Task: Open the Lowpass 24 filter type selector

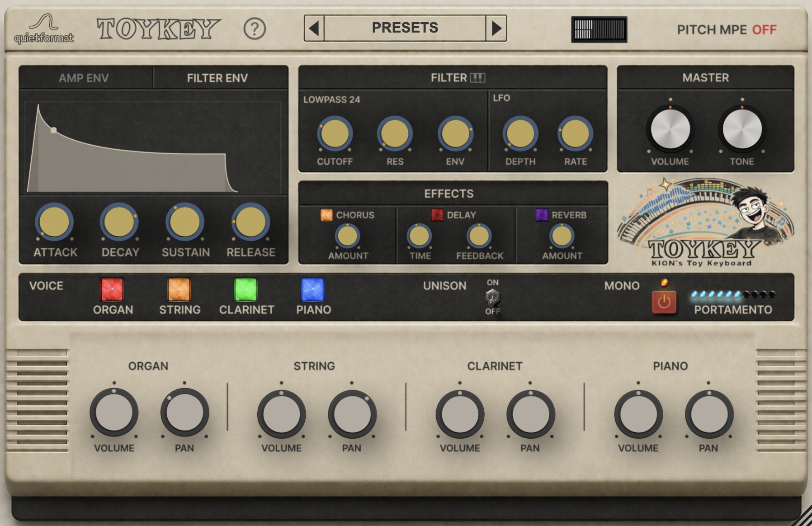Action: coord(332,100)
